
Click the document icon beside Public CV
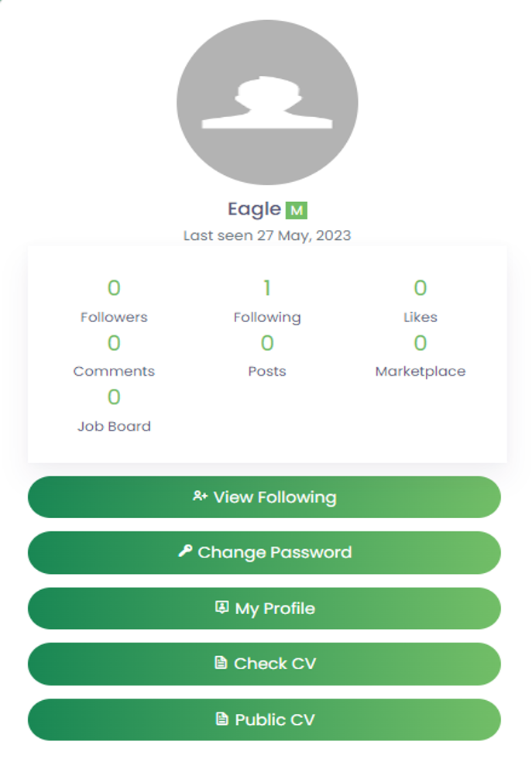[x=222, y=719]
